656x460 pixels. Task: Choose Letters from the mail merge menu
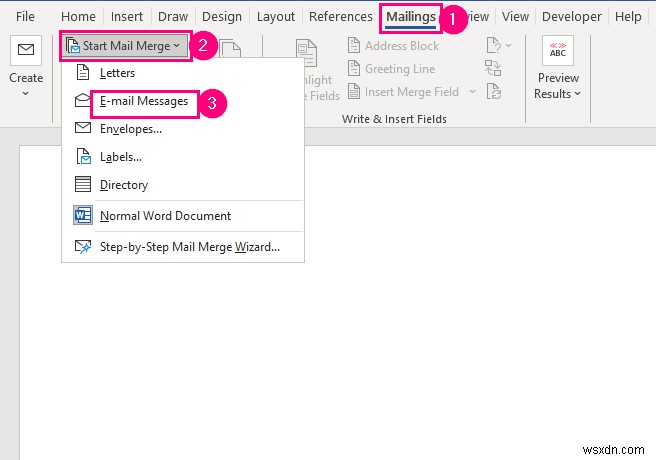183,73
